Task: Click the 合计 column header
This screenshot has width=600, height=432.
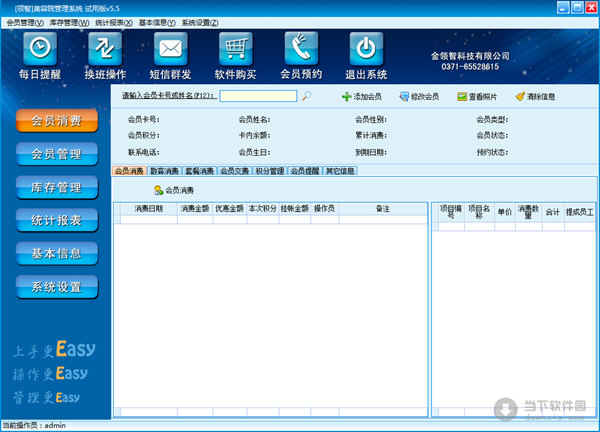Action: [x=553, y=212]
